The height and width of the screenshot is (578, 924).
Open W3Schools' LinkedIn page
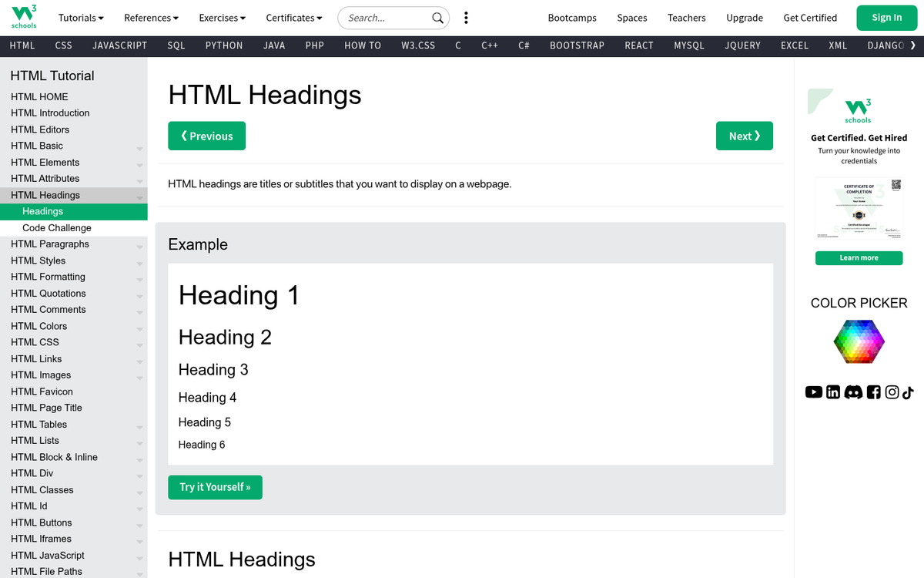[x=832, y=392]
